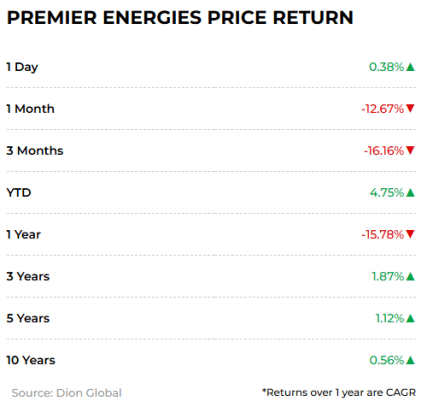Select the 3 Months row label

35,151
